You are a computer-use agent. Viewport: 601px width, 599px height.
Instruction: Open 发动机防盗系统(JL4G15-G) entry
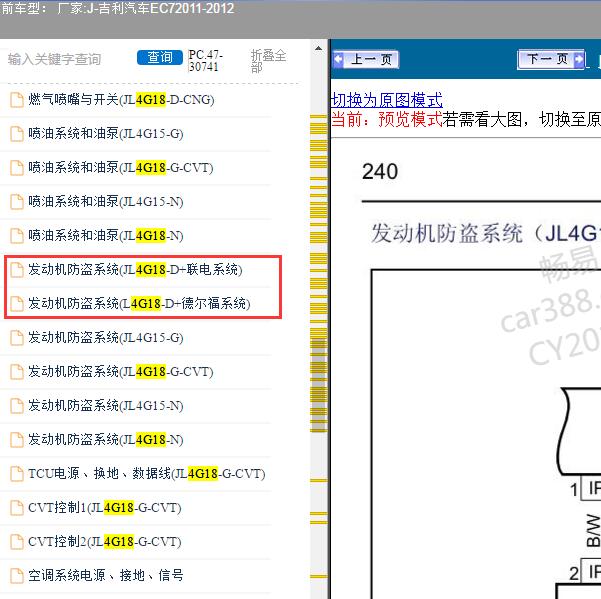click(106, 338)
